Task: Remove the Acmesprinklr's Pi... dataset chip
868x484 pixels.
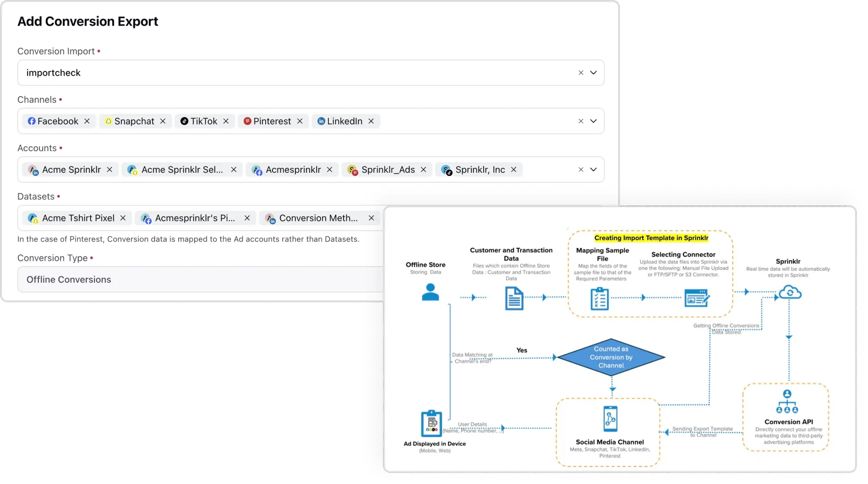Action: point(247,218)
